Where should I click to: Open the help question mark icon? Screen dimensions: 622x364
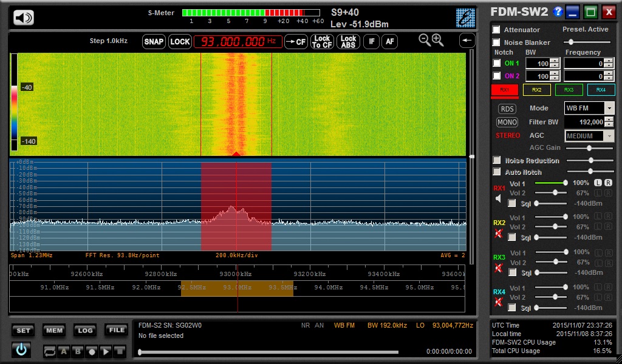[x=558, y=12]
